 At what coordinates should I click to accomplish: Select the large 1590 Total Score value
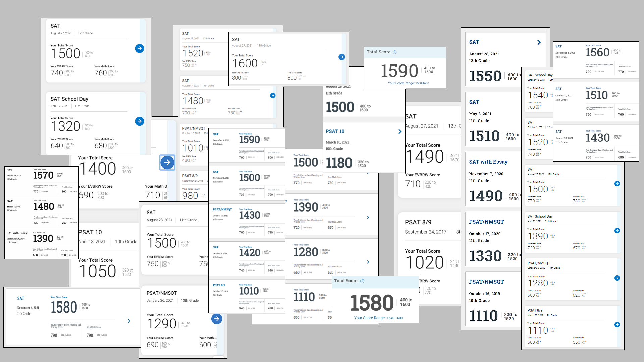pos(399,71)
